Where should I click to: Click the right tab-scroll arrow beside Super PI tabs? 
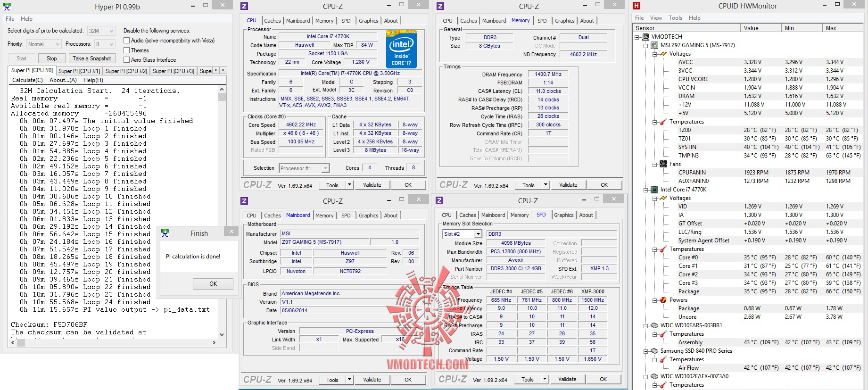tap(223, 70)
